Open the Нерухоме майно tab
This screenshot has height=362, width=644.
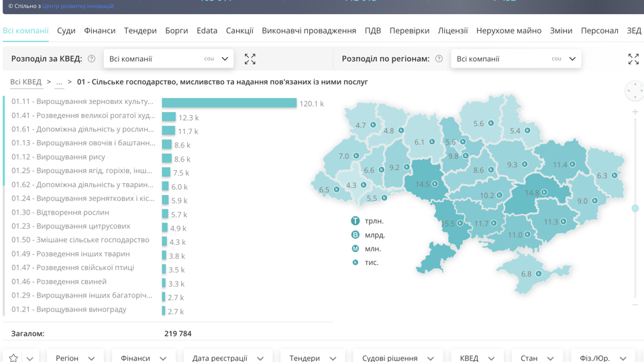[508, 31]
